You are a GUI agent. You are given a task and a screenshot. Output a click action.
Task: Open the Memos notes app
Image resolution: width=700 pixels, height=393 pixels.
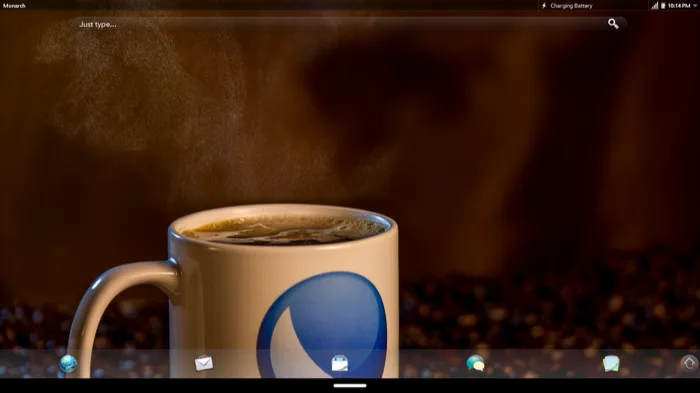pyautogui.click(x=611, y=364)
